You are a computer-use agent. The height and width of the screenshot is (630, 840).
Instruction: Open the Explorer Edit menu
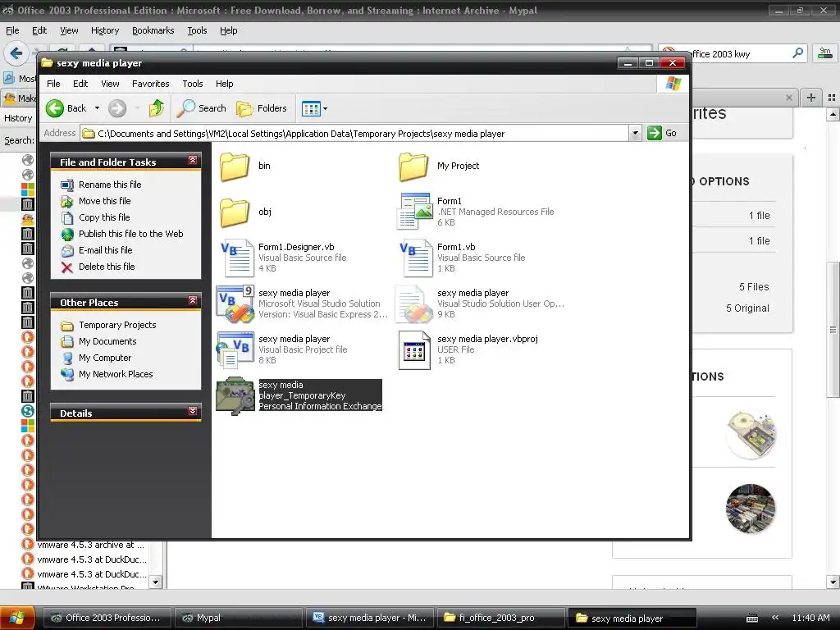[80, 84]
